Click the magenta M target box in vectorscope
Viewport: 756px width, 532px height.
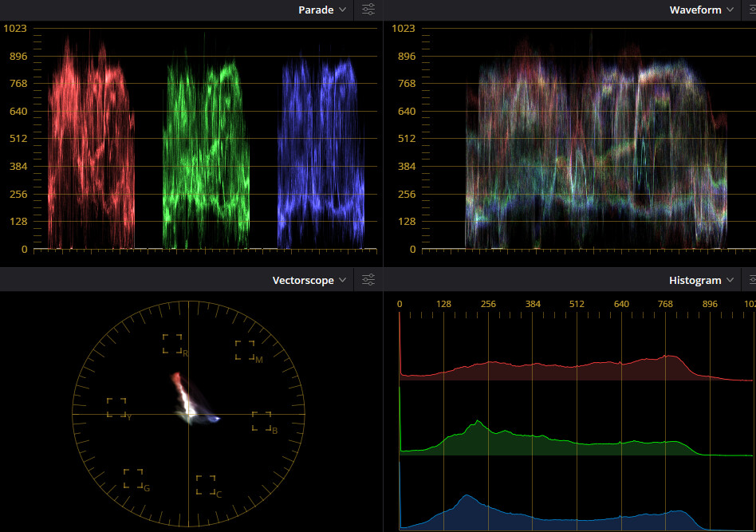[245, 350]
